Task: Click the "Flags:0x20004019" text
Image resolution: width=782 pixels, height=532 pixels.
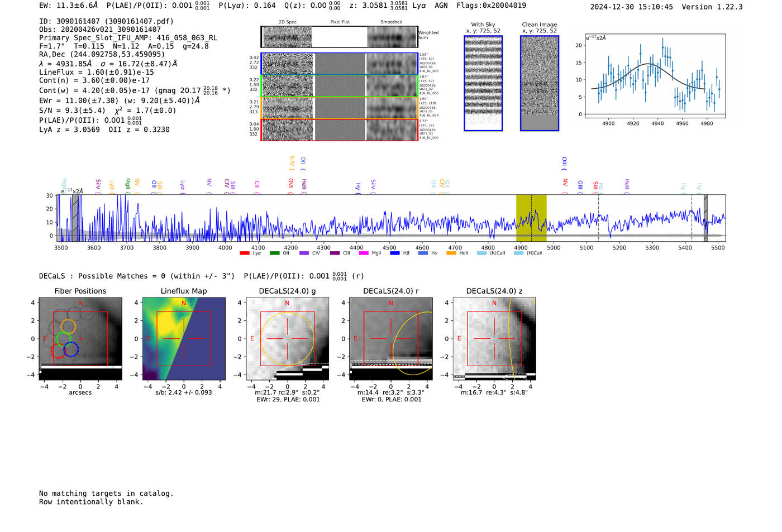Action: [491, 6]
